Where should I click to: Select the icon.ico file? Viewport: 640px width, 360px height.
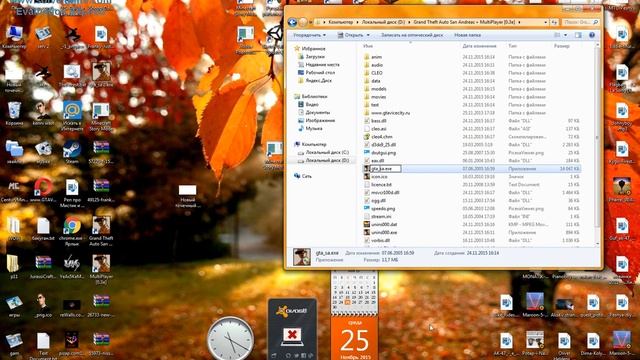point(379,177)
